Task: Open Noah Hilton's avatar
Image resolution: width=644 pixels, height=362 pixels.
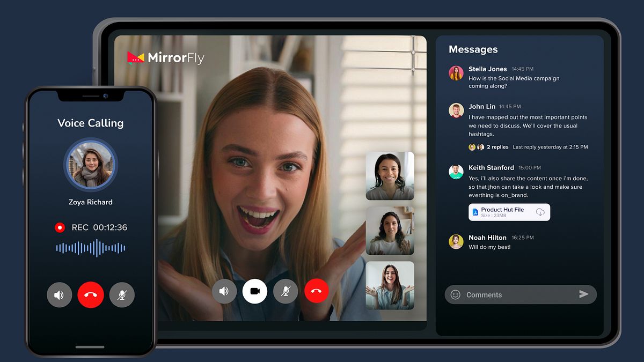Action: 456,241
